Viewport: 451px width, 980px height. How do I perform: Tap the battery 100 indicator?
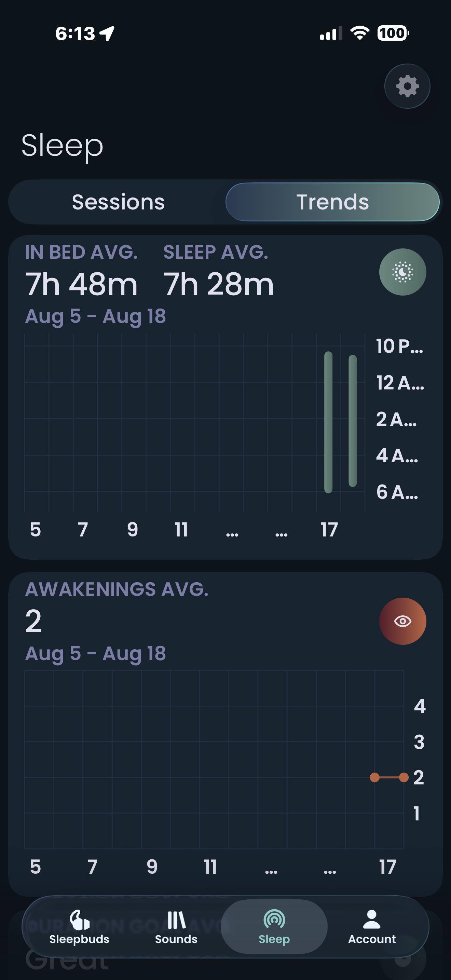click(x=393, y=33)
